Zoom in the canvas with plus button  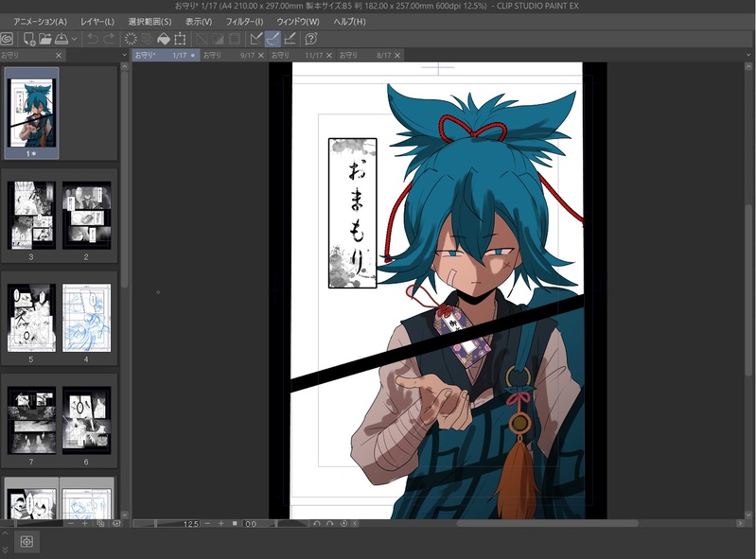pos(220,523)
